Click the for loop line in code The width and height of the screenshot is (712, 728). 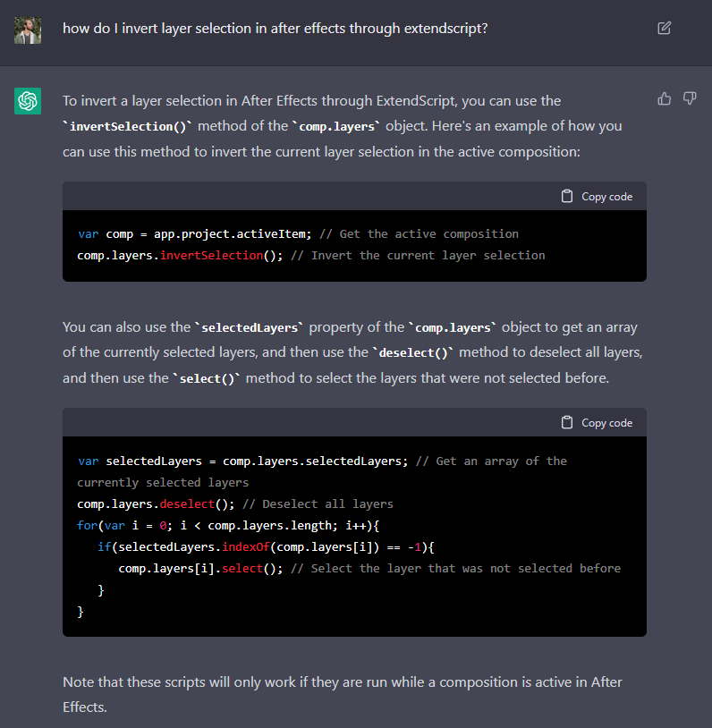(x=228, y=526)
